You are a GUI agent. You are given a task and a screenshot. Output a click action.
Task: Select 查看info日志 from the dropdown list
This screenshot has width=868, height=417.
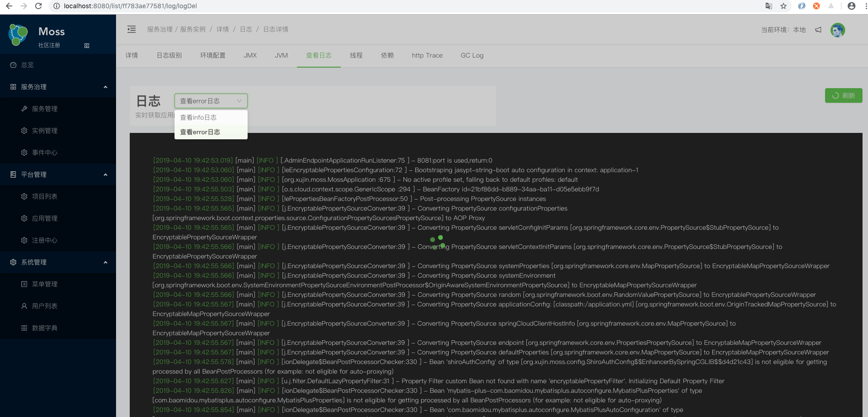[198, 117]
